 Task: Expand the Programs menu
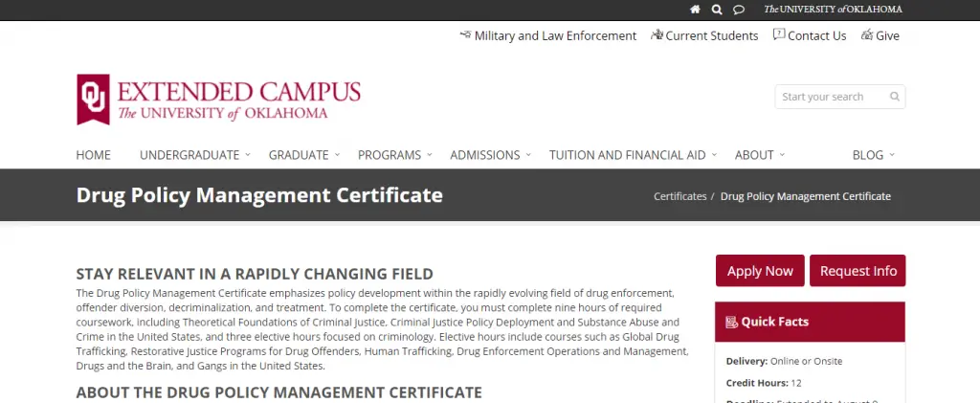[395, 155]
